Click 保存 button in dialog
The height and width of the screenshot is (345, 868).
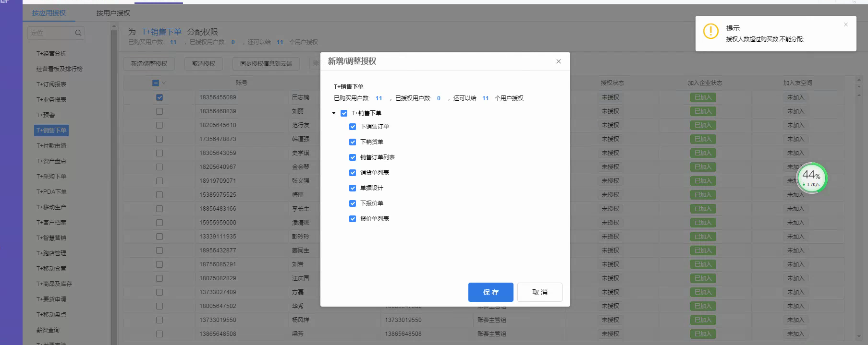[x=491, y=292]
